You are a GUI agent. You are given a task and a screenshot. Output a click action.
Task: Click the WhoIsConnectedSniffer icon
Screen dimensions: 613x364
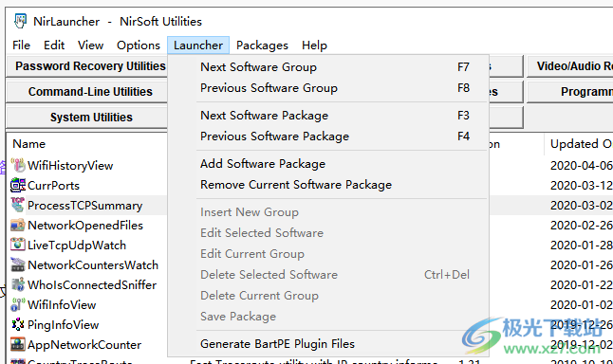pyautogui.click(x=18, y=284)
